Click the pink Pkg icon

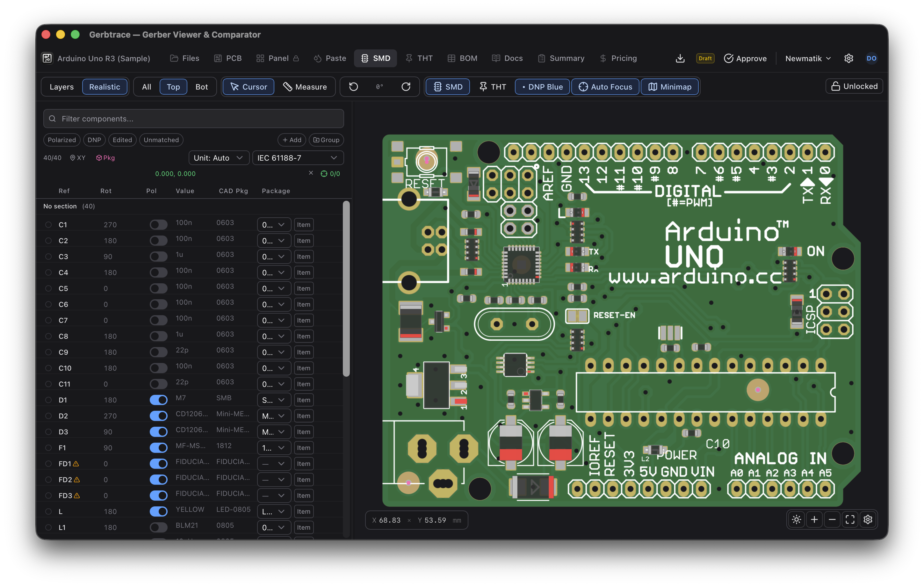105,158
